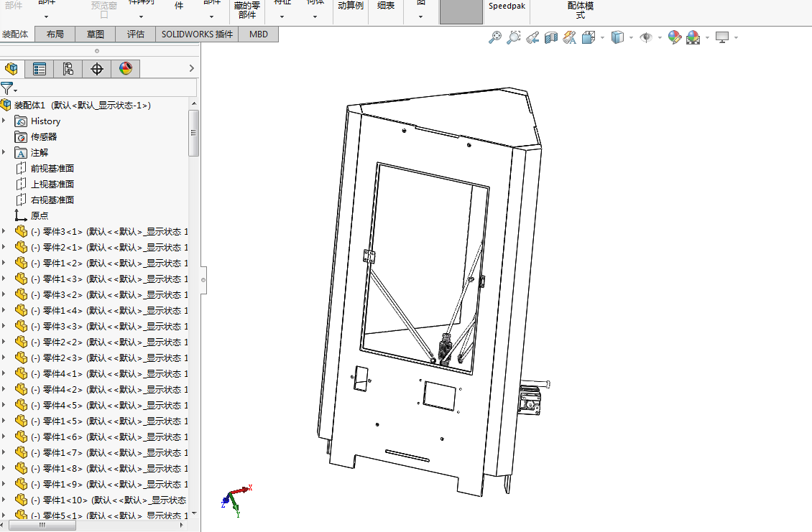Image resolution: width=812 pixels, height=532 pixels.
Task: Open the Display Style dropdown arrow
Action: (x=631, y=38)
